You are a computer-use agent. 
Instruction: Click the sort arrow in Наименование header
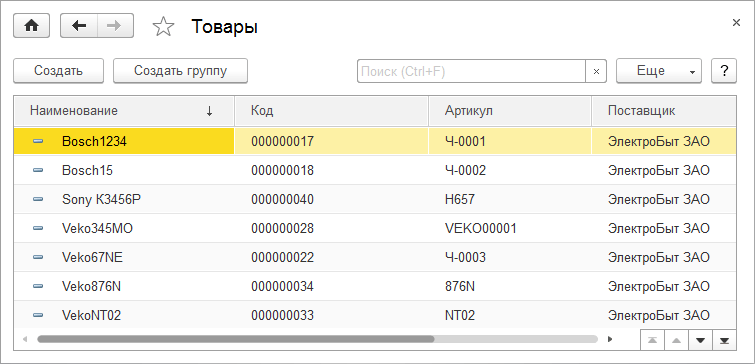coord(209,111)
